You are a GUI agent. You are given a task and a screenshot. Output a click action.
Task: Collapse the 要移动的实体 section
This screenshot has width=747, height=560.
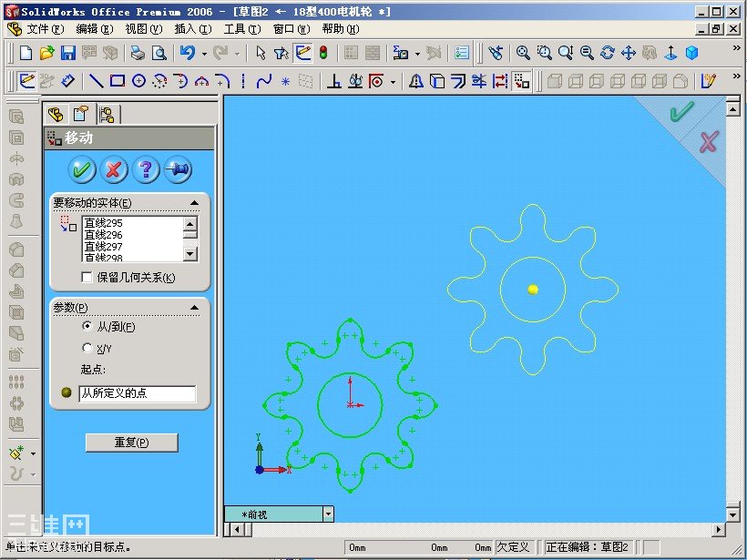tap(194, 203)
